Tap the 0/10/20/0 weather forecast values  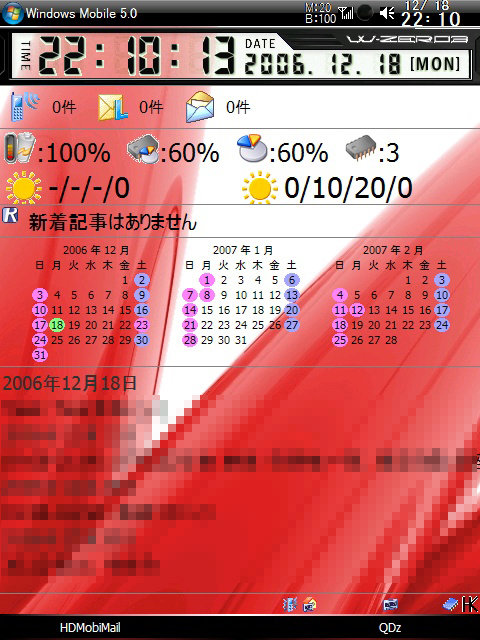(348, 188)
